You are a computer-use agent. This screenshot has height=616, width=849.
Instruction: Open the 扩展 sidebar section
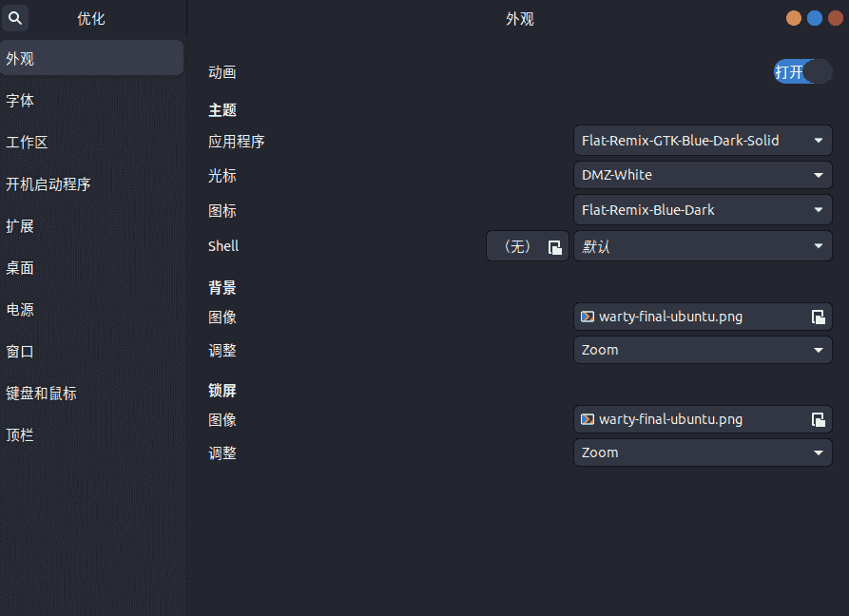tap(20, 226)
